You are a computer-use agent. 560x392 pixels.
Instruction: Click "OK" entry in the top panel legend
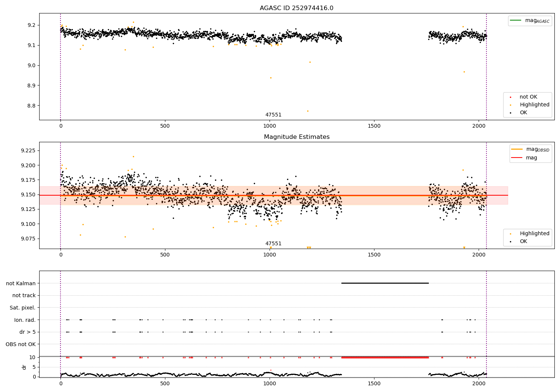[523, 113]
